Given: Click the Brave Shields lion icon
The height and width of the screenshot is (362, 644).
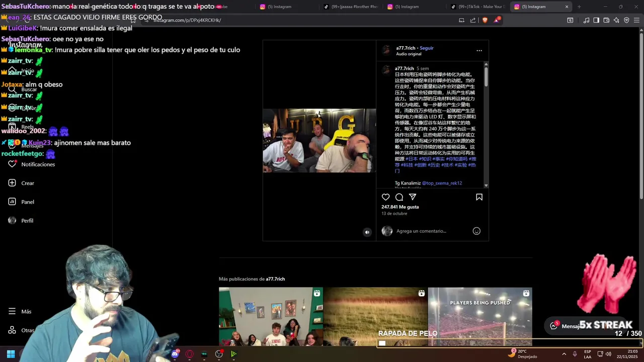Looking at the screenshot, I should pyautogui.click(x=485, y=20).
